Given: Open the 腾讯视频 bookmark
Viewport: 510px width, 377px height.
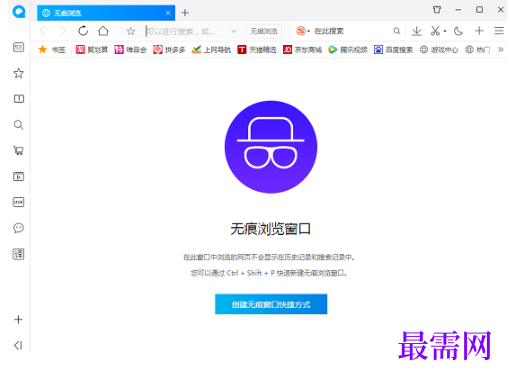Looking at the screenshot, I should coord(348,50).
